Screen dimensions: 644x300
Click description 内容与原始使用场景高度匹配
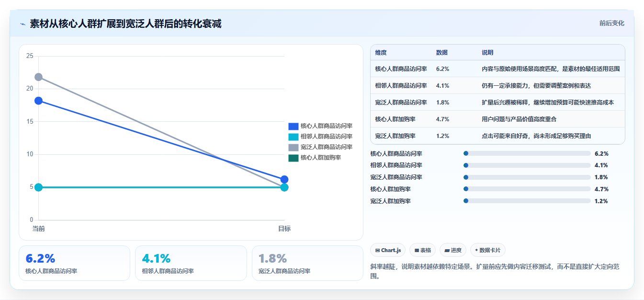551,69
